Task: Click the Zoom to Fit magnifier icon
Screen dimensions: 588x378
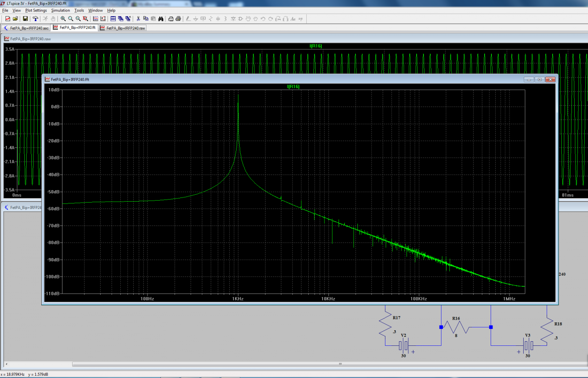Action: coord(85,19)
